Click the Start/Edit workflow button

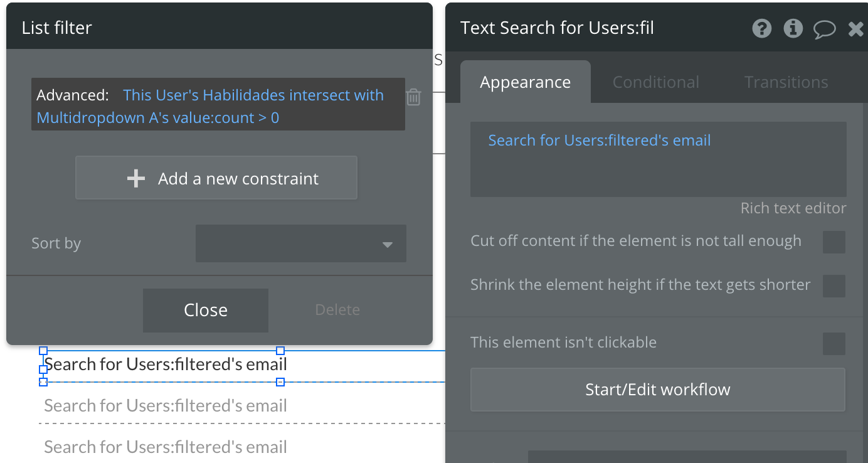tap(657, 390)
